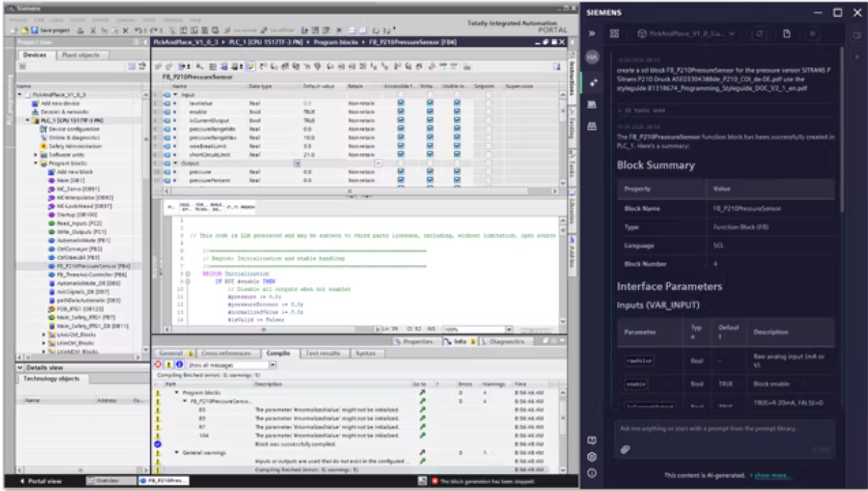Screen dimensions: 868x491
Task: Open settings gear in Siemens sidebar
Action: (591, 457)
